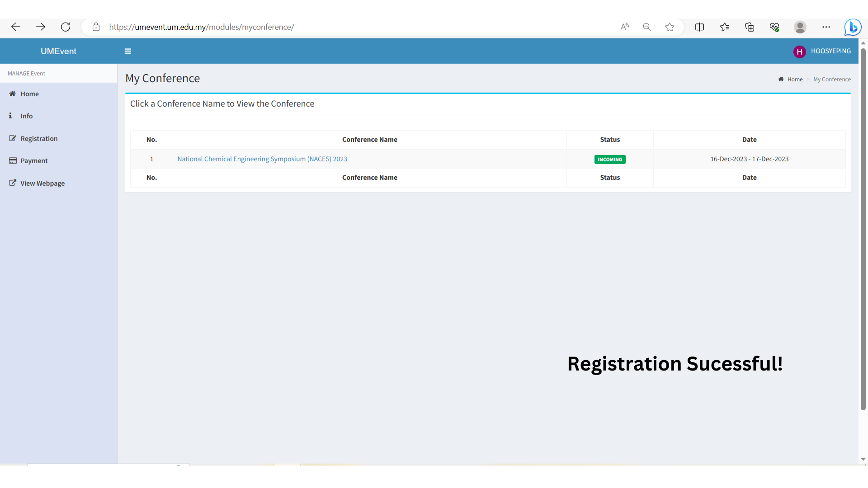Click the zoom out magnifier icon
This screenshot has height=488, width=868.
click(x=647, y=27)
